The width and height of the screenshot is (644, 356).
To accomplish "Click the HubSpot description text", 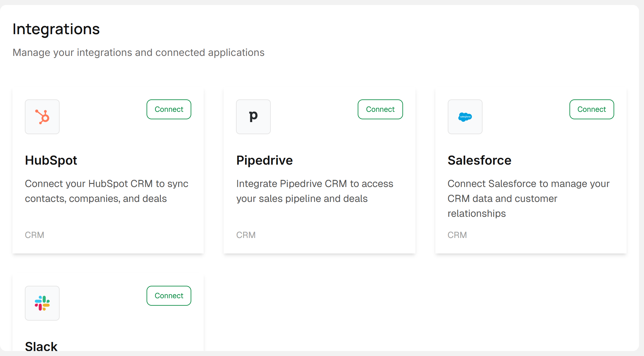I will (107, 191).
